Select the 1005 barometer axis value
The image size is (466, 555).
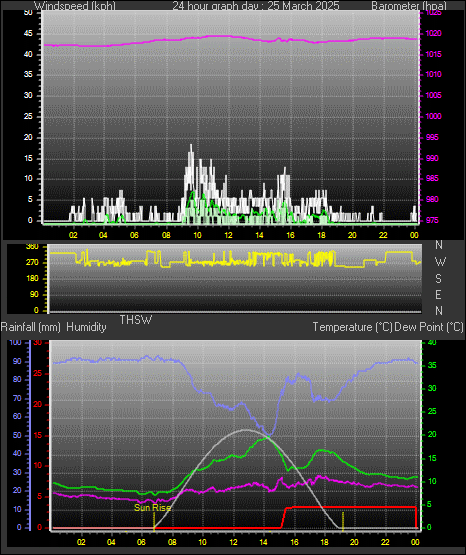pos(434,95)
